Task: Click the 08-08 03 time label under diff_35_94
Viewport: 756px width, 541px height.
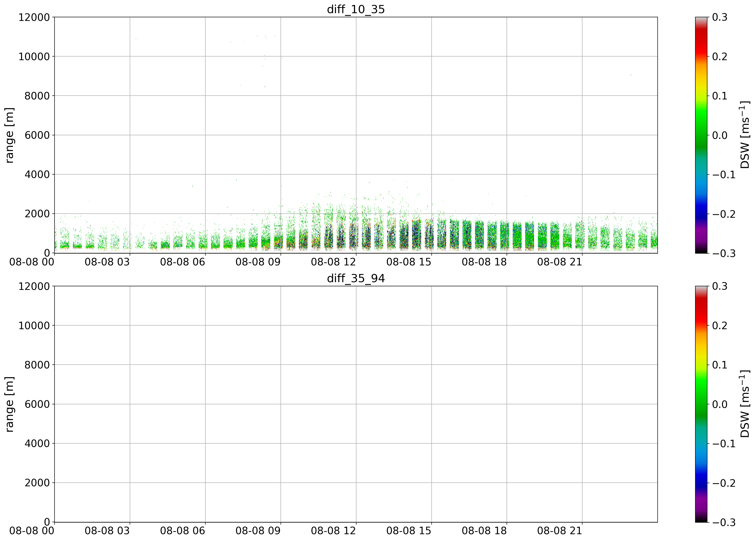Action: (x=107, y=531)
